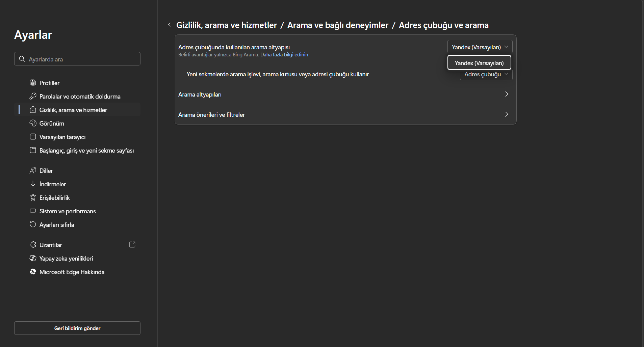
Task: Open Başlangıç, giriş ve yeni sekme sayfası
Action: pos(77,150)
